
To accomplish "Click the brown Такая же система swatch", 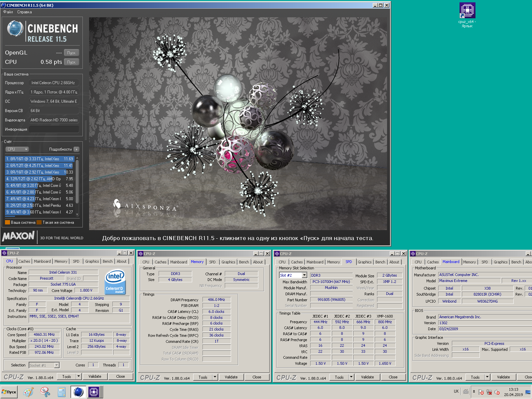I will 39,222.
